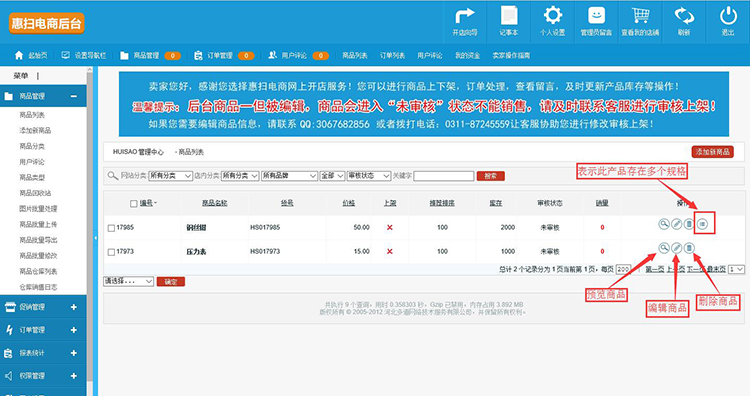
Task: Open 设置导航栏 in the nav bar
Action: tap(84, 55)
